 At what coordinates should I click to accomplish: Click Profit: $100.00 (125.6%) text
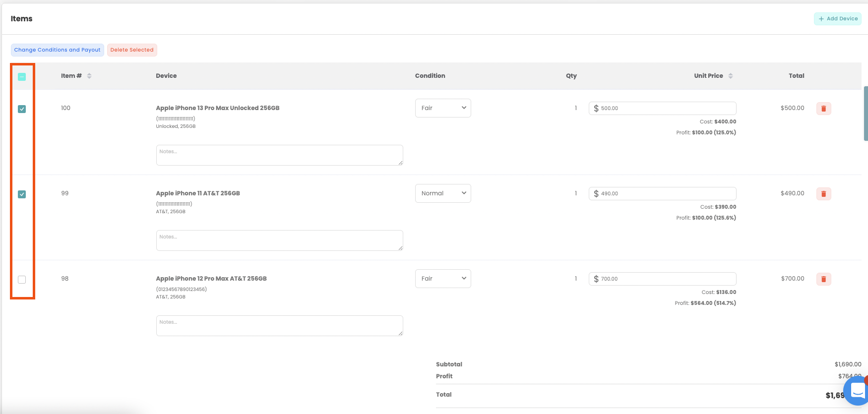click(x=706, y=218)
